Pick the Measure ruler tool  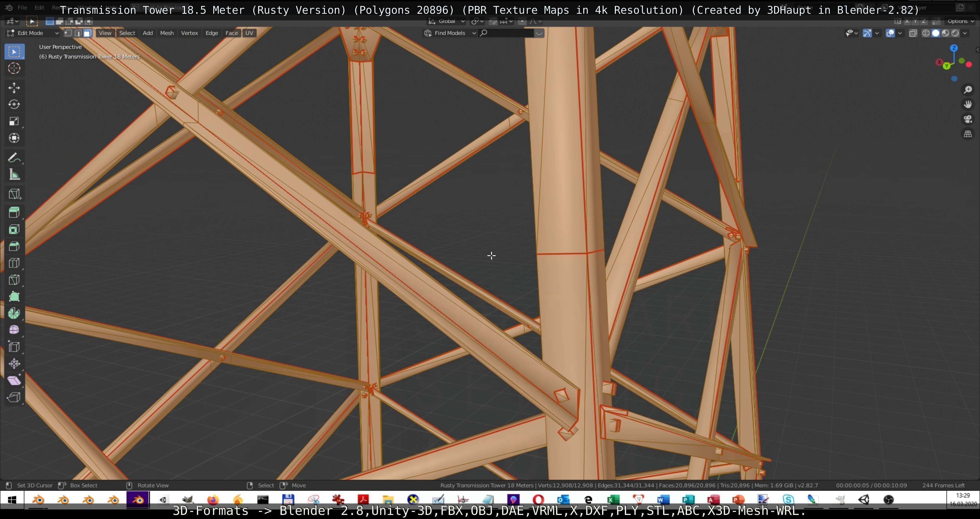pos(15,174)
